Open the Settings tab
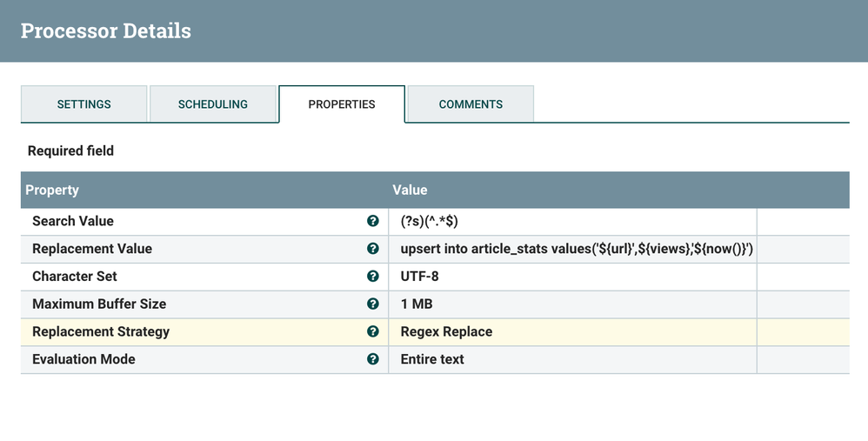Image resolution: width=868 pixels, height=441 pixels. [x=84, y=104]
